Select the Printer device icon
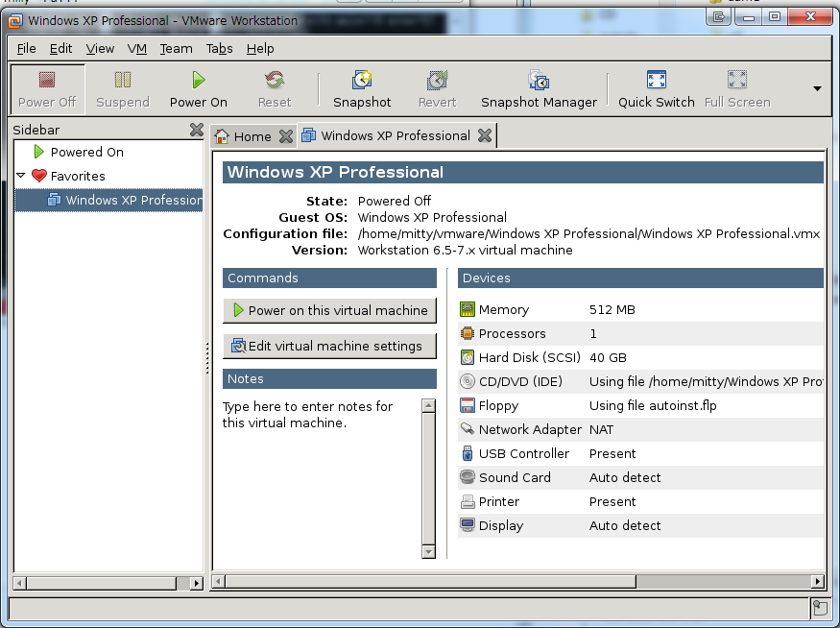The image size is (840, 628). click(468, 501)
